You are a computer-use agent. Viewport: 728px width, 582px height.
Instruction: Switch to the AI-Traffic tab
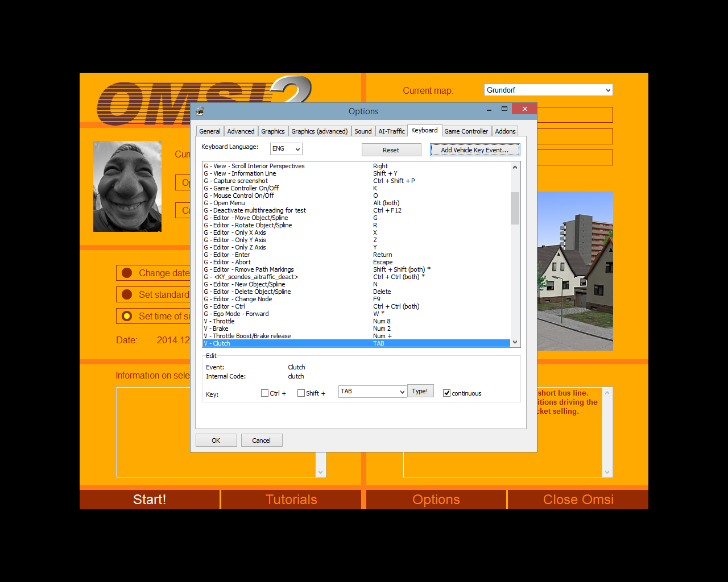(391, 131)
